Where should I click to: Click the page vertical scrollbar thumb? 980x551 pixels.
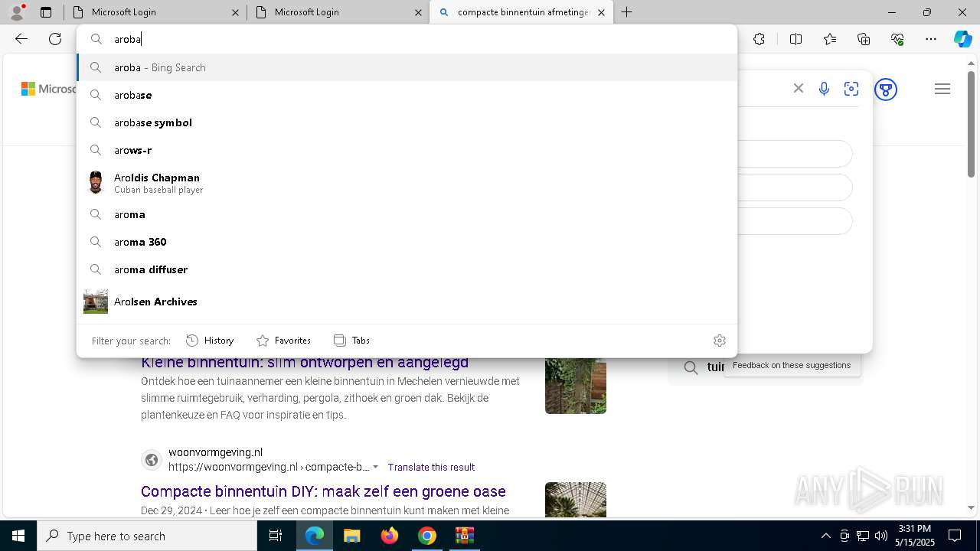[x=971, y=124]
